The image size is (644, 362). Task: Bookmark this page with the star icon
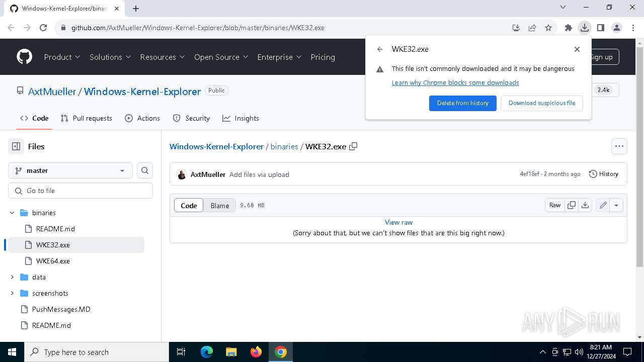(x=548, y=28)
